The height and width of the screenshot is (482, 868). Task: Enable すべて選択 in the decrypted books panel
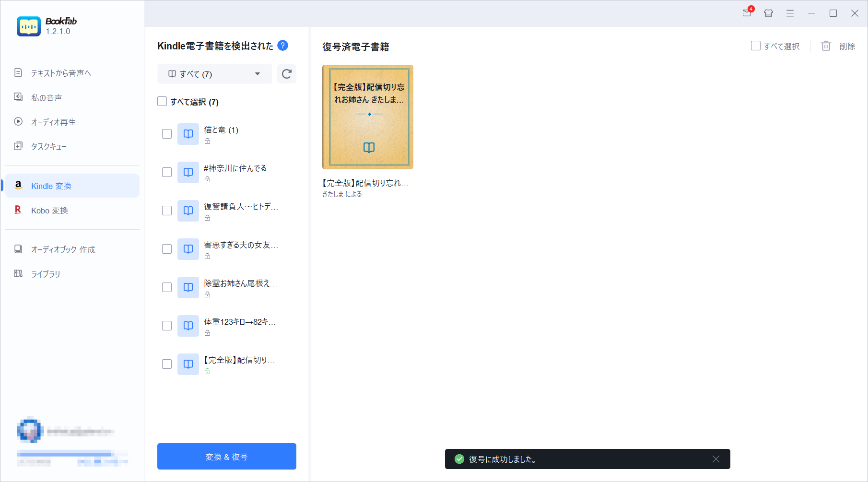click(756, 46)
